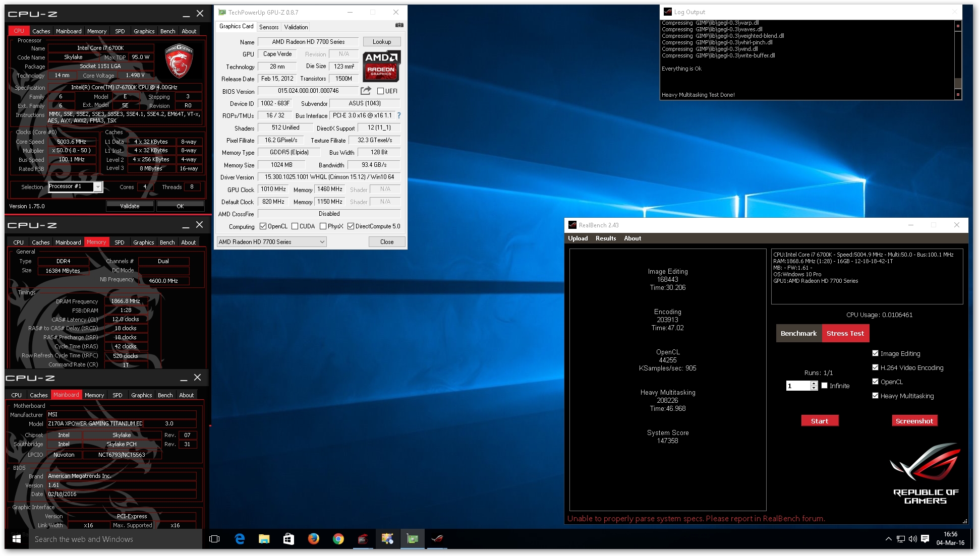This screenshot has height=556, width=980.
Task: Open the AMD Radeon HD 7700 Series dropdown
Action: [x=272, y=242]
